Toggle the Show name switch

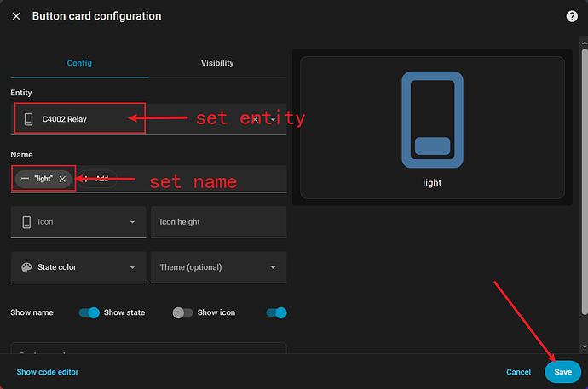tap(89, 312)
